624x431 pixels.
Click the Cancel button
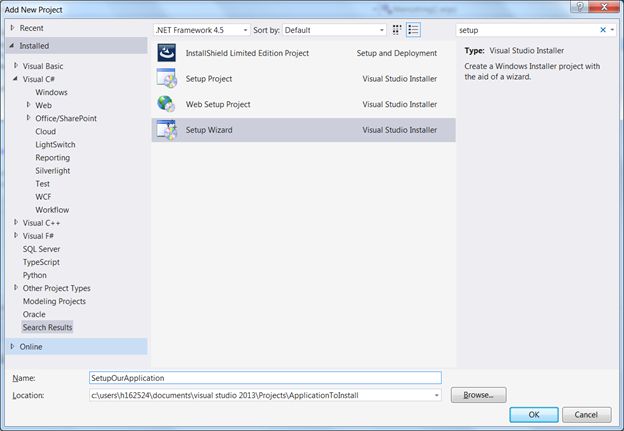[586, 415]
